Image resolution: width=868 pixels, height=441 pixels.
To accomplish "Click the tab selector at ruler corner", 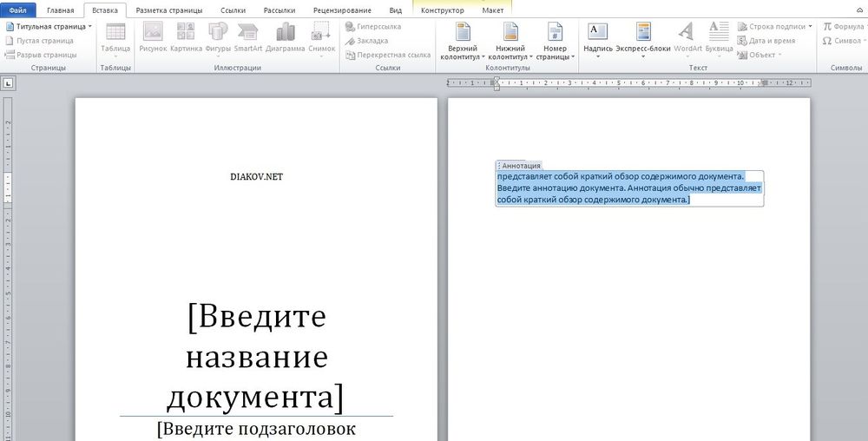I will pyautogui.click(x=7, y=83).
